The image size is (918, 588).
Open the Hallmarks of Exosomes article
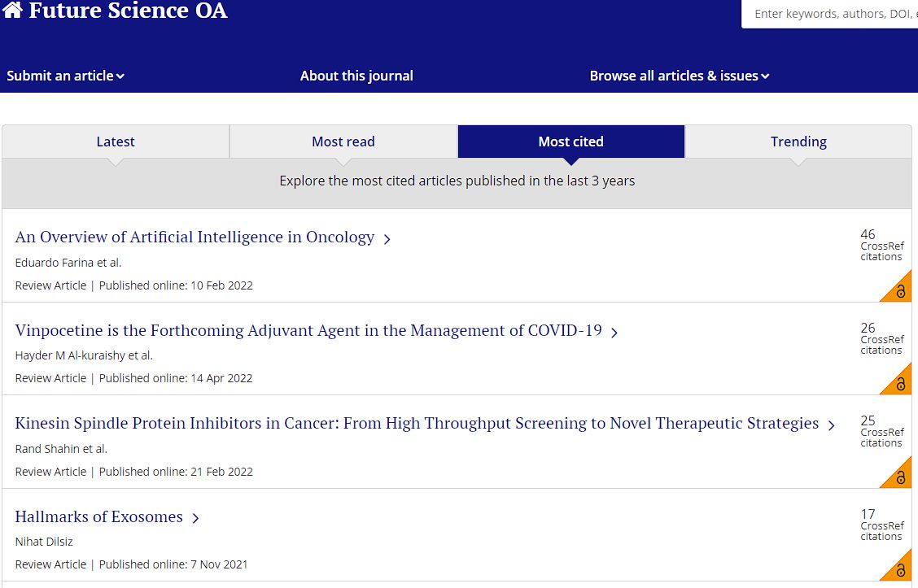click(x=99, y=516)
